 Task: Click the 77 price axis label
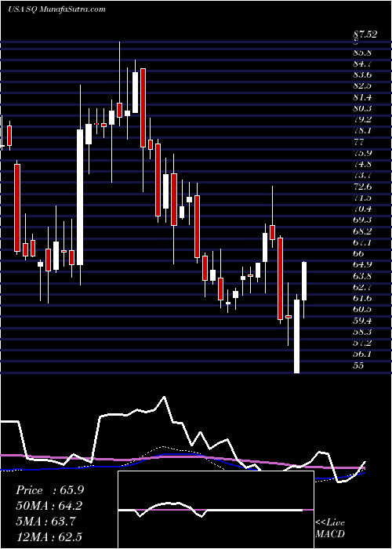(x=359, y=142)
